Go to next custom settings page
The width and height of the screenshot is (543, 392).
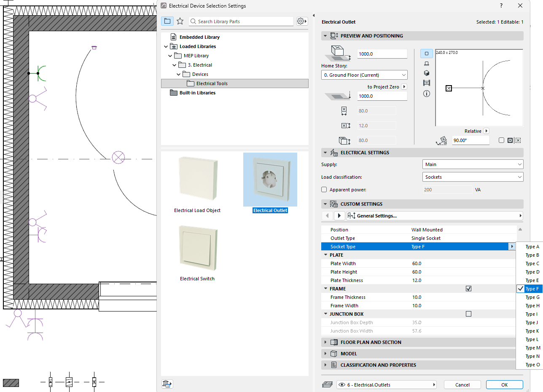339,216
